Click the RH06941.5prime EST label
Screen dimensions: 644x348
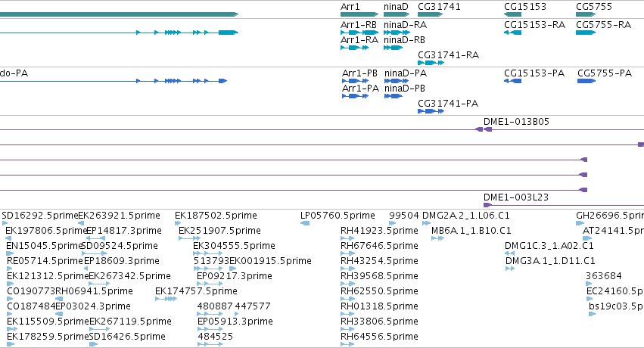point(94,291)
